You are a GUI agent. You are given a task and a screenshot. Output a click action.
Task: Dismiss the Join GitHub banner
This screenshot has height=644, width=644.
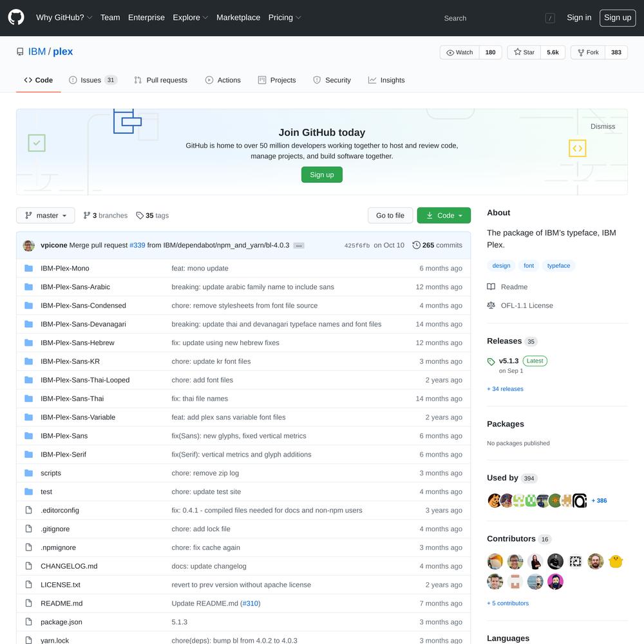603,126
